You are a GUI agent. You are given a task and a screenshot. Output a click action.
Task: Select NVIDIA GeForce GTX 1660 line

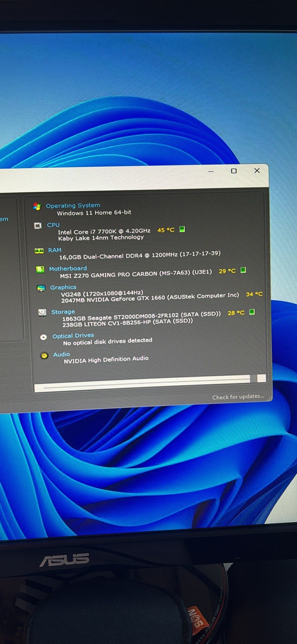tap(150, 298)
